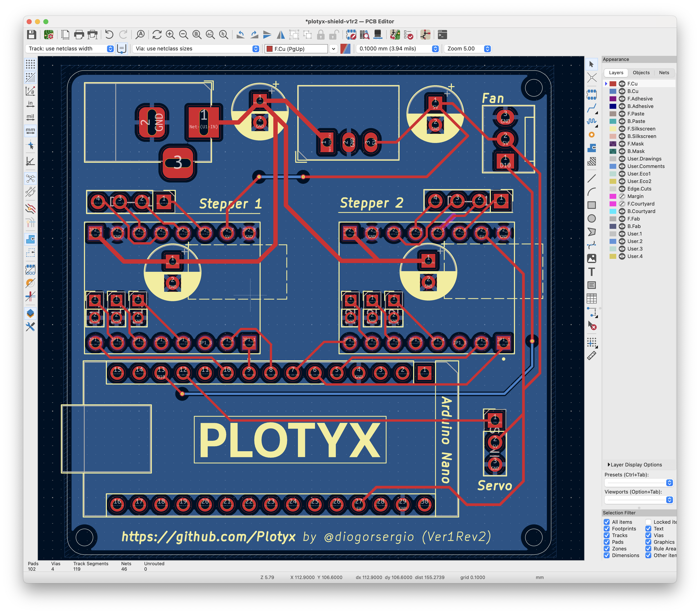Select the User.Eco1 layer row

click(x=639, y=174)
